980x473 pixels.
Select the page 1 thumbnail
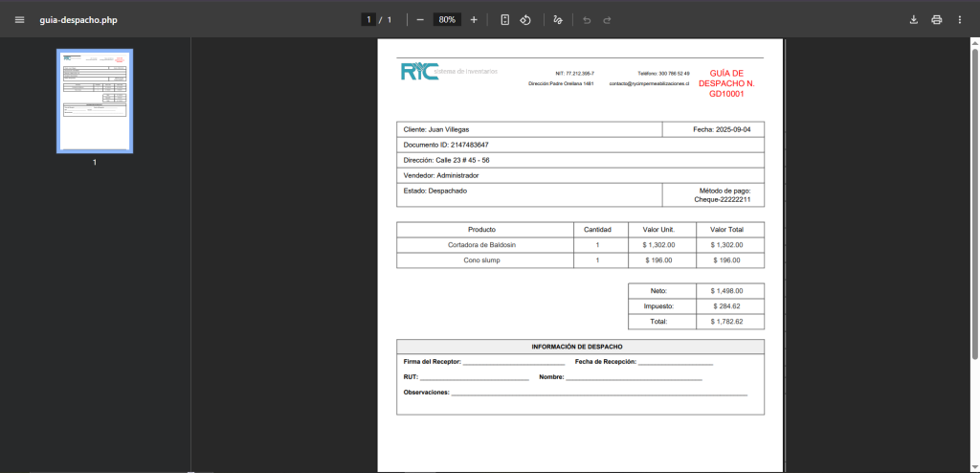pyautogui.click(x=95, y=101)
